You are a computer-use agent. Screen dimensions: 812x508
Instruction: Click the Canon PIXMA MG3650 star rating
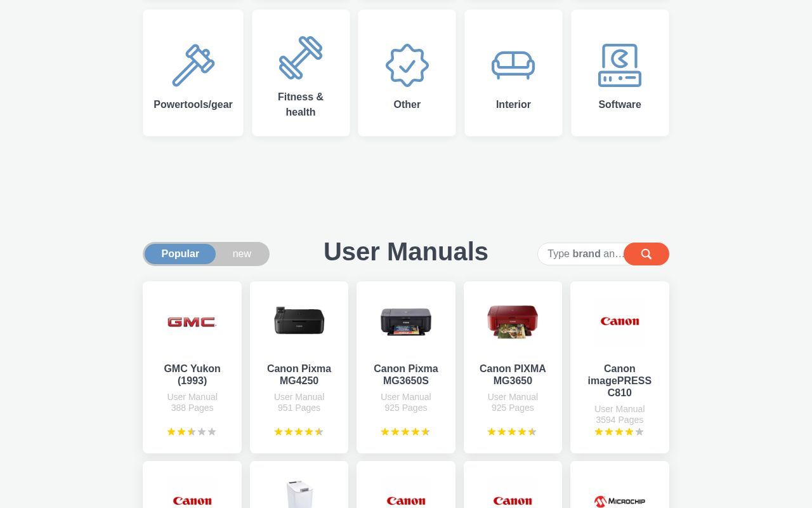click(x=512, y=432)
